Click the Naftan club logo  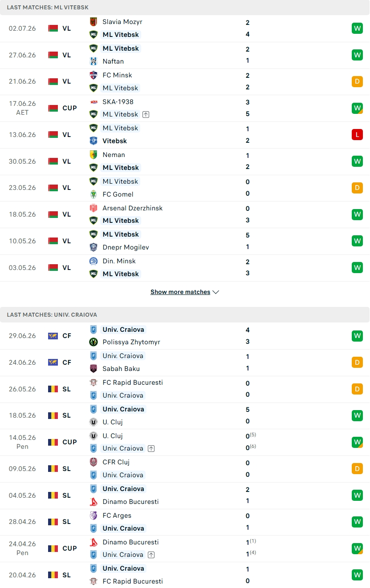pos(93,61)
